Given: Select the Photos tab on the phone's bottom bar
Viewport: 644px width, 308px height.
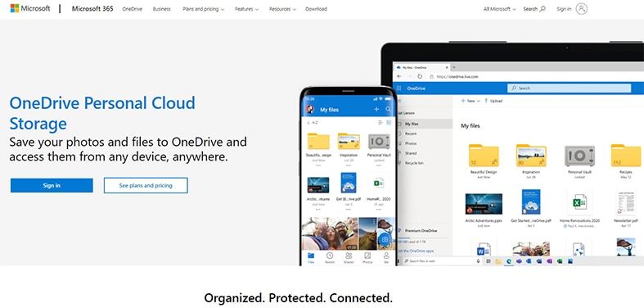Looking at the screenshot, I should (x=367, y=258).
